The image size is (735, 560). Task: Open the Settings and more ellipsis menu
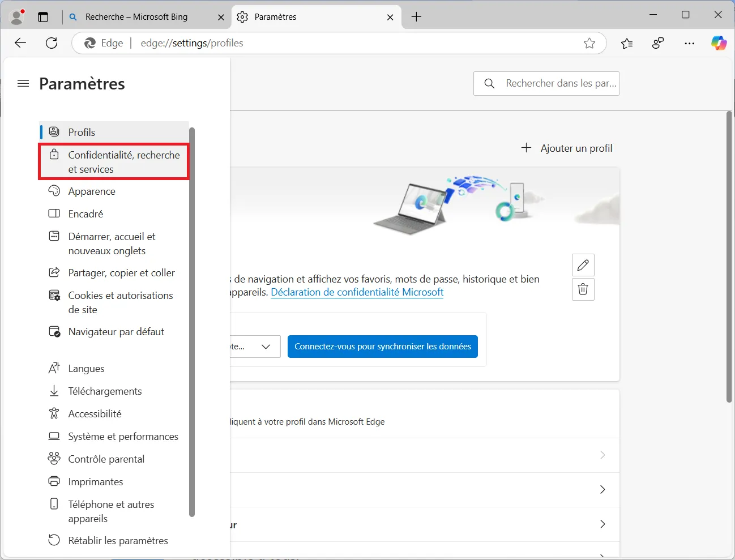coord(689,43)
